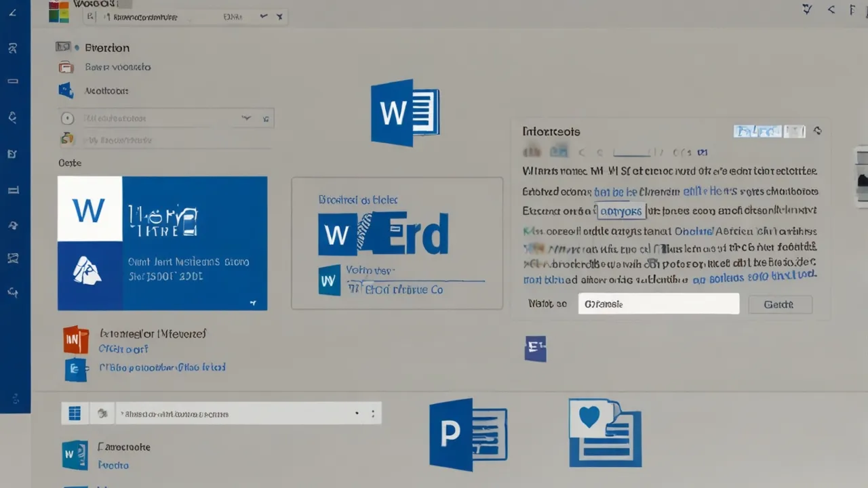Viewport: 868px width, 488px height.
Task: Open the large Word logo icon
Action: pyautogui.click(x=405, y=113)
